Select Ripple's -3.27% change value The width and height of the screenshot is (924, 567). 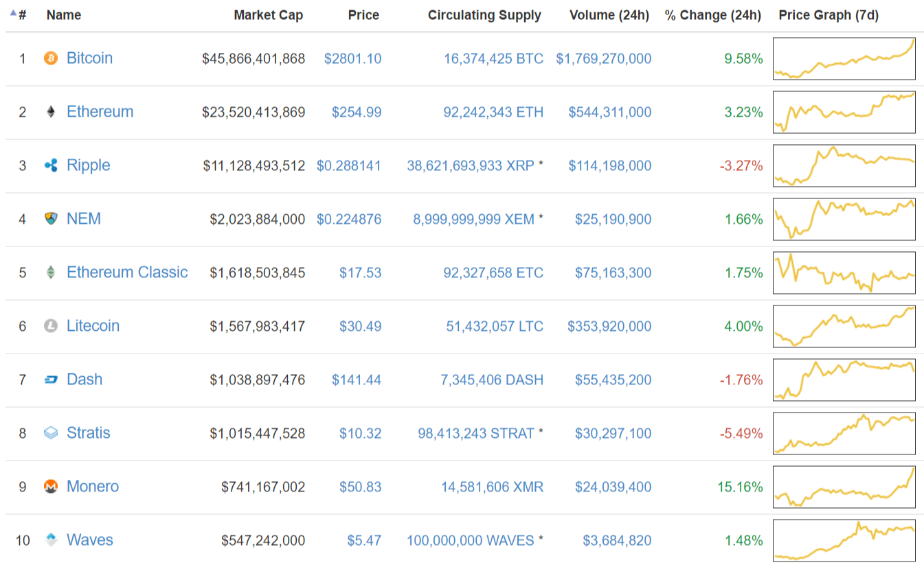point(741,165)
